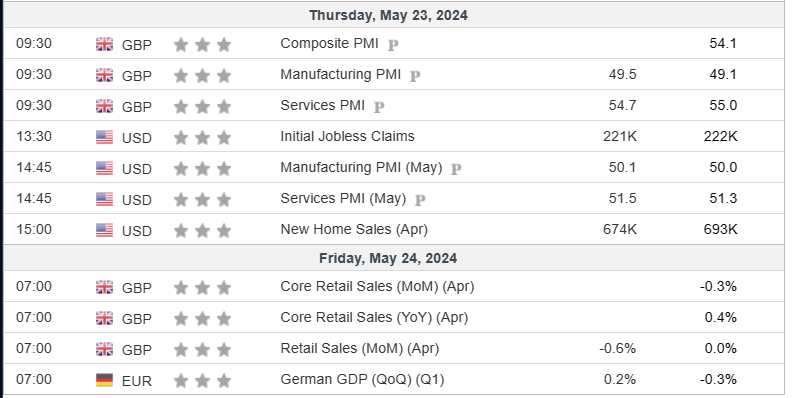Select the Friday, May 24, 2024 date header
The width and height of the screenshot is (794, 398).
coord(388,258)
